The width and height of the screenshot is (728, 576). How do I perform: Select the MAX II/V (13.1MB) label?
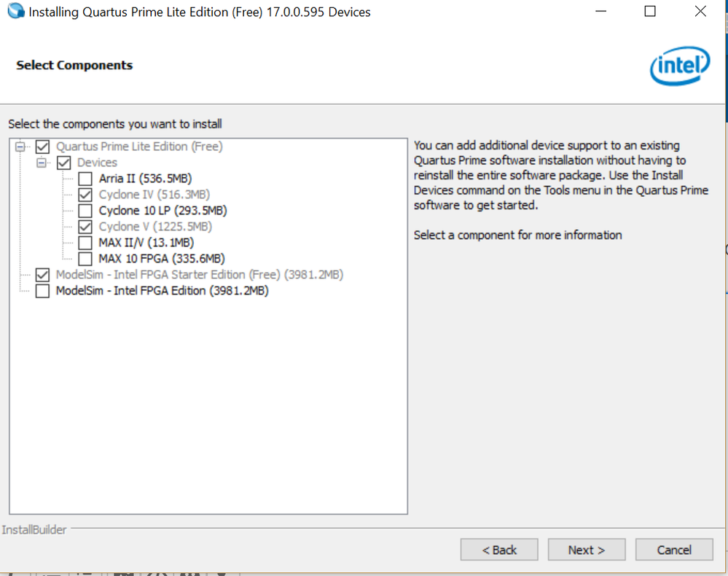146,243
